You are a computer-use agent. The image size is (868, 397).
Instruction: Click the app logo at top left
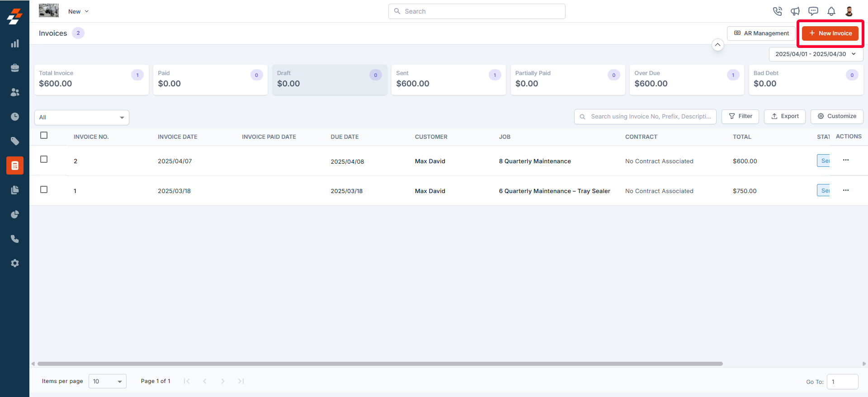pos(14,16)
